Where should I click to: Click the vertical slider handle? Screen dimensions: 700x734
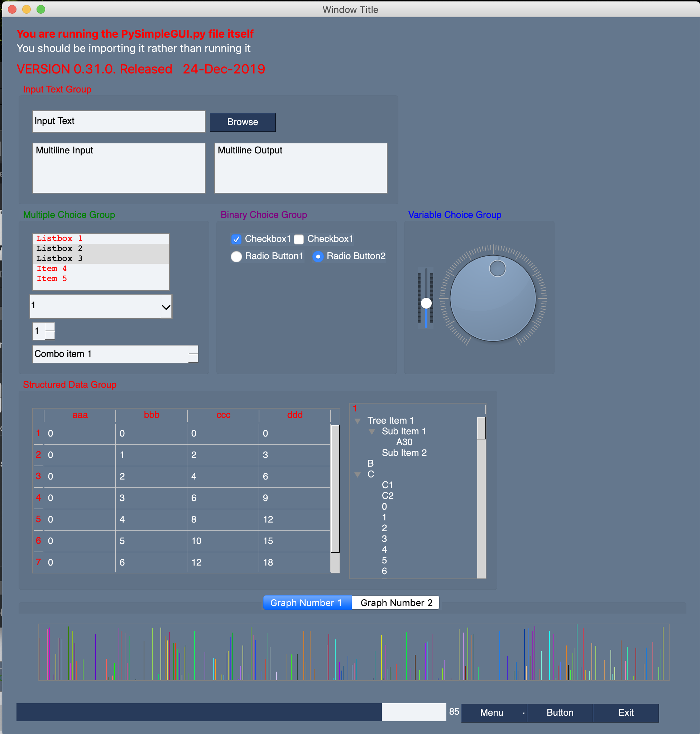pos(426,303)
